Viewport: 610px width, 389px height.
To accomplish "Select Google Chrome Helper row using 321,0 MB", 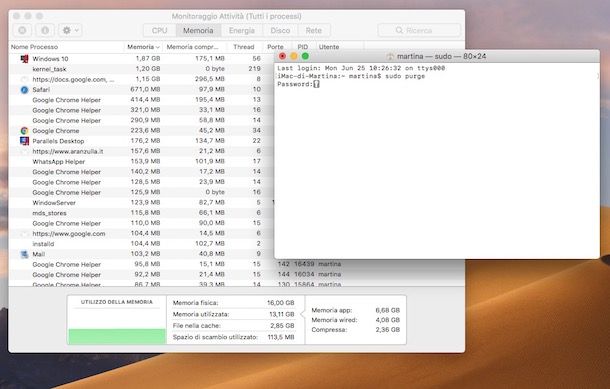I will point(142,110).
